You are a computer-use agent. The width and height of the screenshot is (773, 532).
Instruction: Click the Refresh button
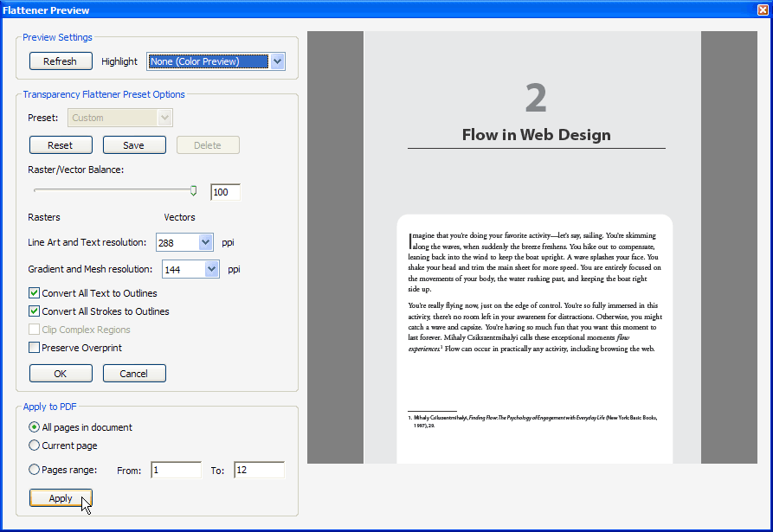[x=60, y=61]
